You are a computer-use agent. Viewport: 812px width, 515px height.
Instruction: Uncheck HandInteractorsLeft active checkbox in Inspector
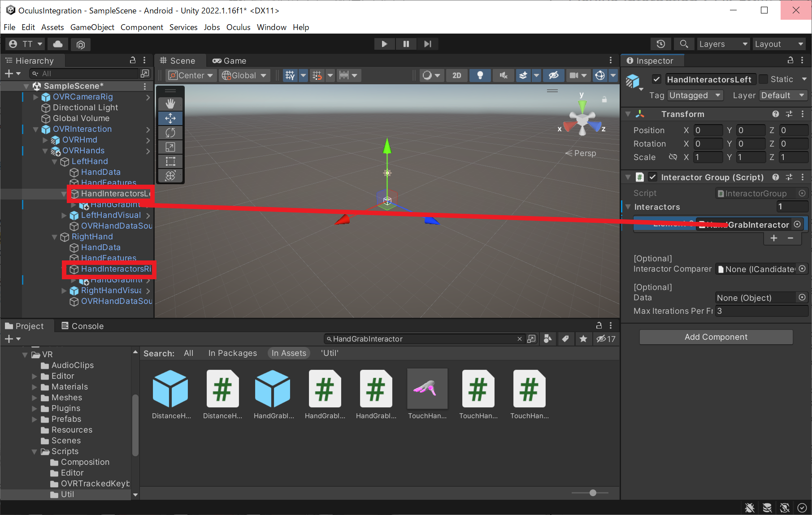[656, 79]
